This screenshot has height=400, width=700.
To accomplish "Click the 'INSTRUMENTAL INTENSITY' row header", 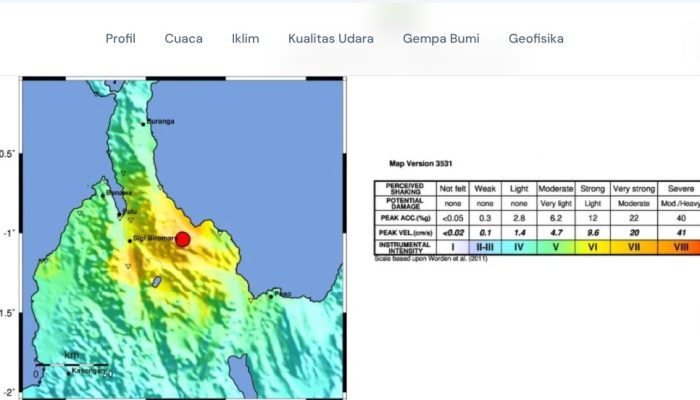I will pos(405,247).
